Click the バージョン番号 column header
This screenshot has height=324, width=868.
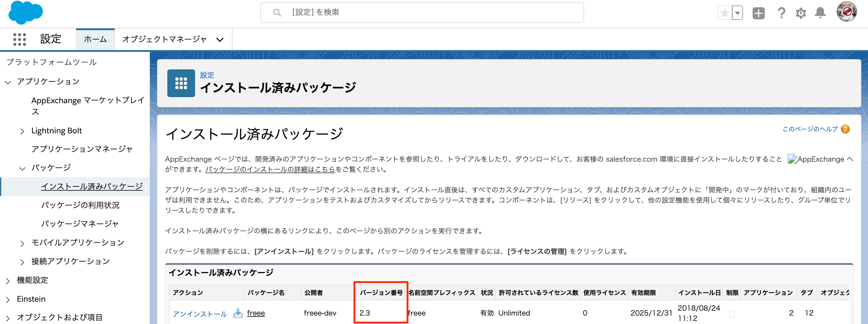[x=381, y=292]
